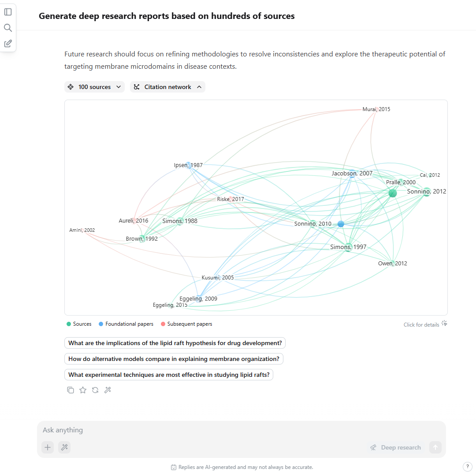
Task: Expand the 100 sources dropdown
Action: tap(94, 87)
